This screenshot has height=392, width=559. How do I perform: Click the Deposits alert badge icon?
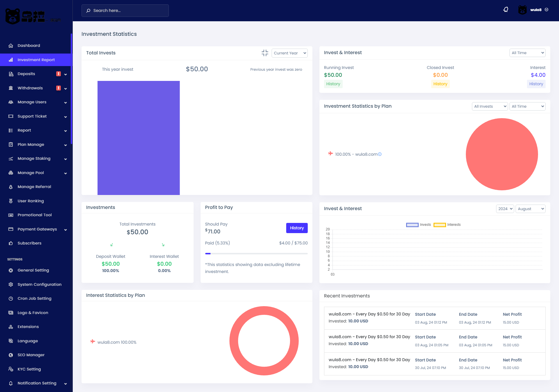tap(59, 74)
